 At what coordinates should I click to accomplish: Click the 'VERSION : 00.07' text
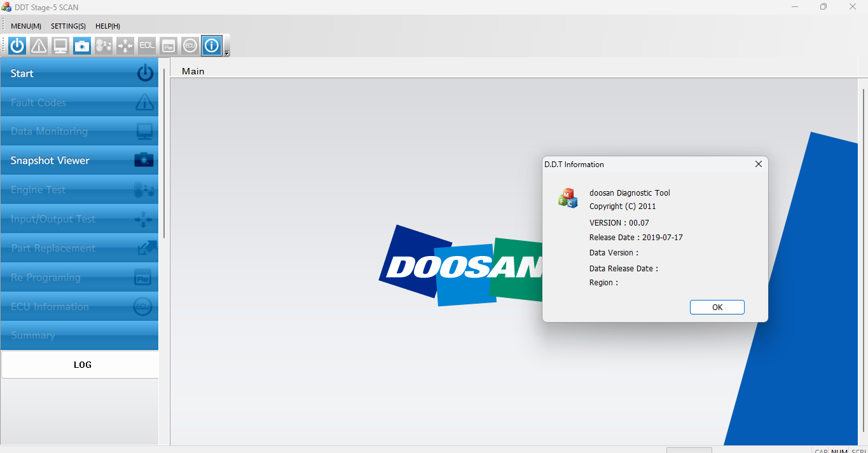pyautogui.click(x=619, y=223)
